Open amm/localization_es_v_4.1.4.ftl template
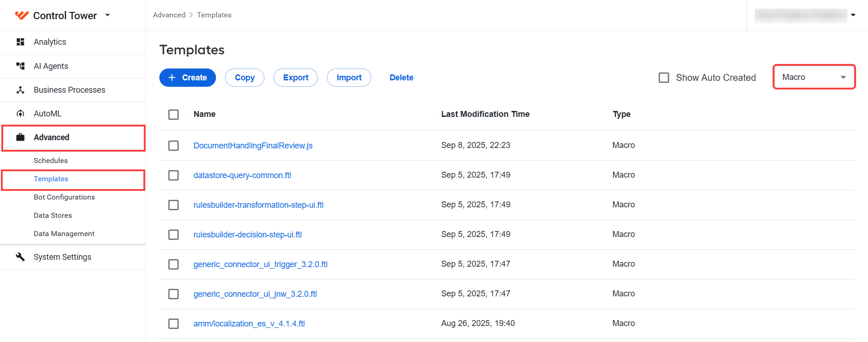Screen dimensions: 868x342 point(249,324)
